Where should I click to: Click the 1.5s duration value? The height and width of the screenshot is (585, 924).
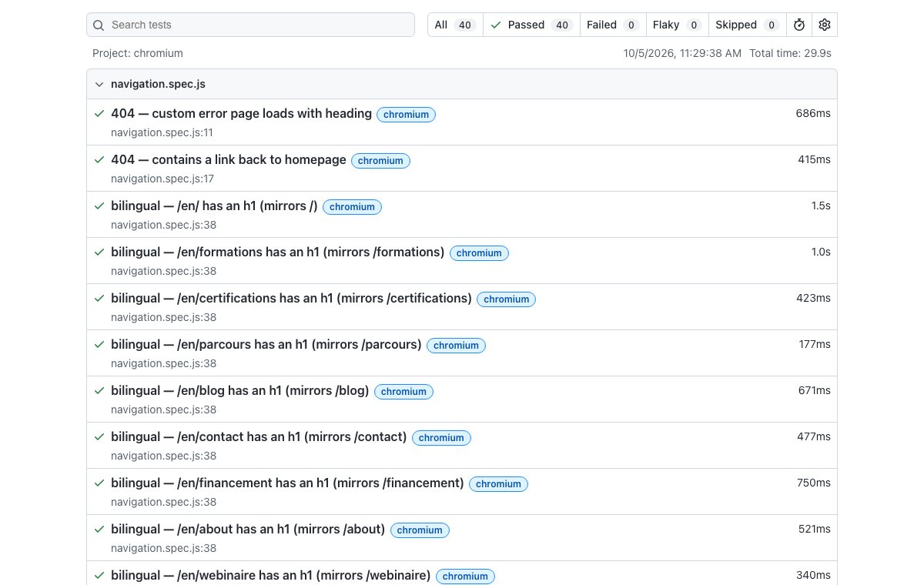coord(820,206)
